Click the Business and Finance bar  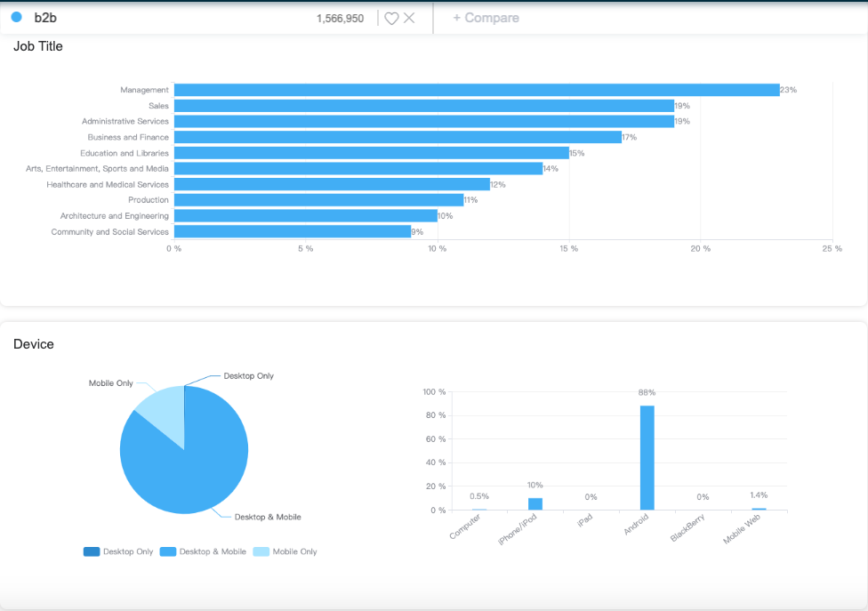point(398,137)
